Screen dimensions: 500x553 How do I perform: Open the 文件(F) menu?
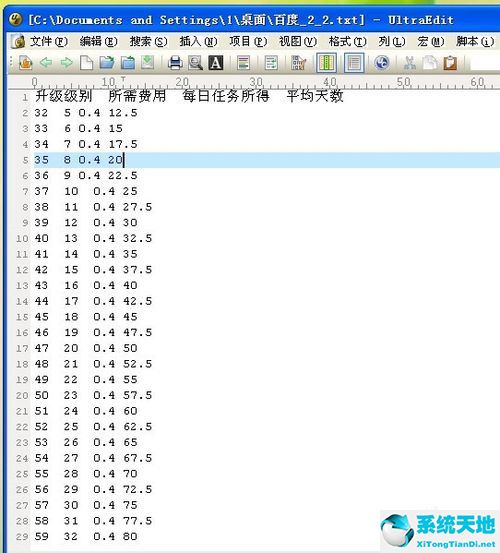[x=48, y=42]
